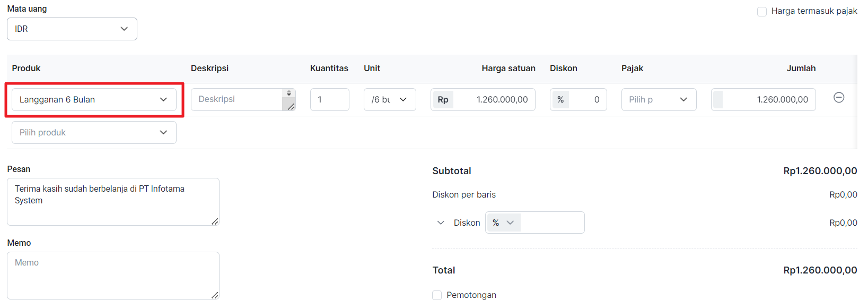Open the Unit /6 bulan dropdown
The image size is (868, 308).
coord(390,100)
